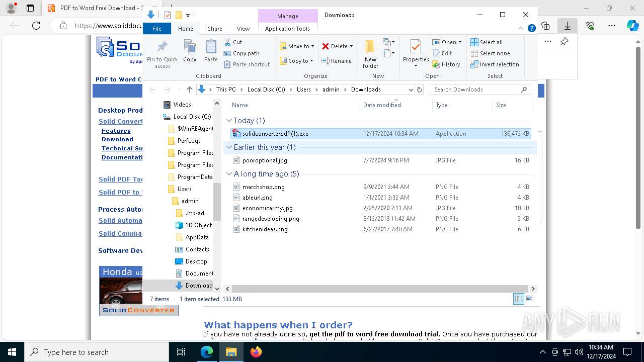The width and height of the screenshot is (644, 362).
Task: Click admin in the address breadcrumb
Action: pos(331,89)
